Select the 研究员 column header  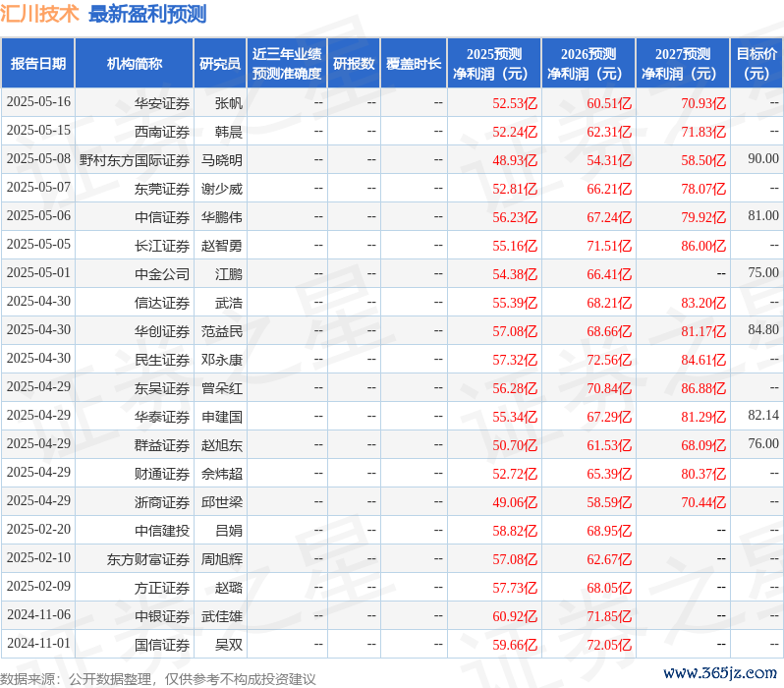pyautogui.click(x=220, y=64)
